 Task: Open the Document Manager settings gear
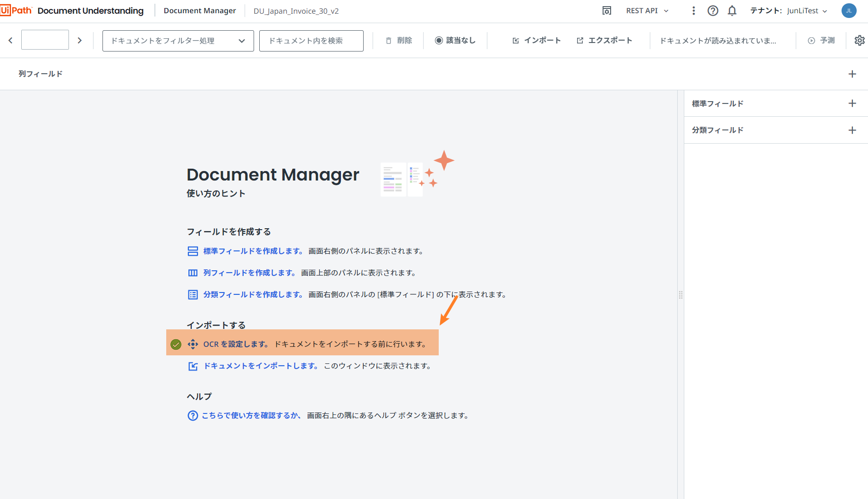click(x=859, y=40)
